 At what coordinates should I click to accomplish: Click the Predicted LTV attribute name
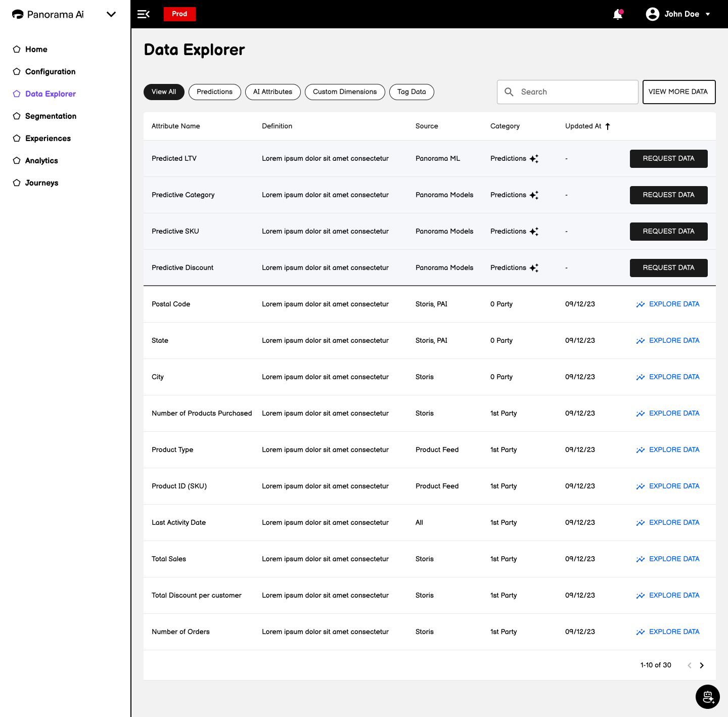[x=174, y=159]
